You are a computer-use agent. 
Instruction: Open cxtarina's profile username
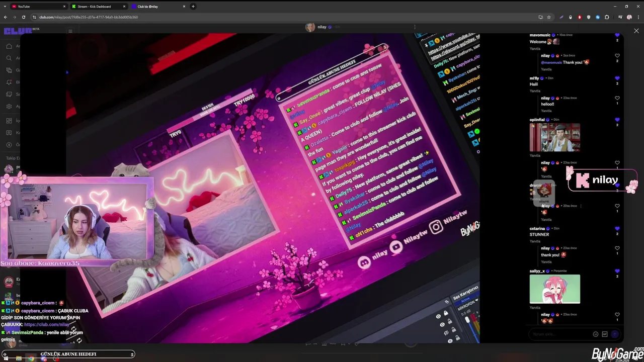(x=537, y=229)
